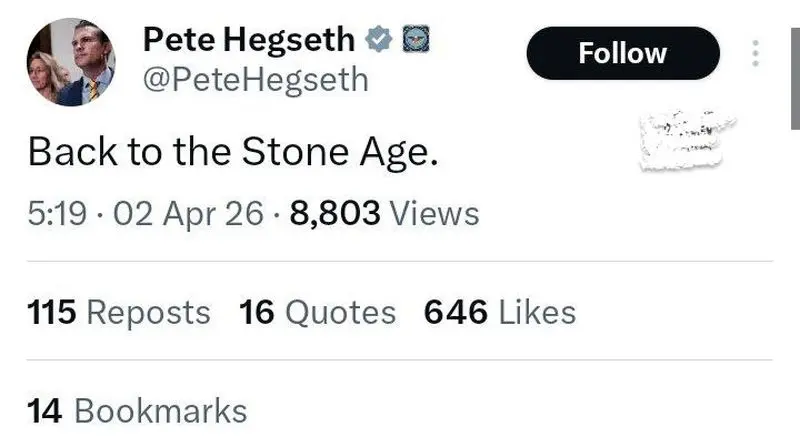Click the word "Reposts" label

coord(148,312)
